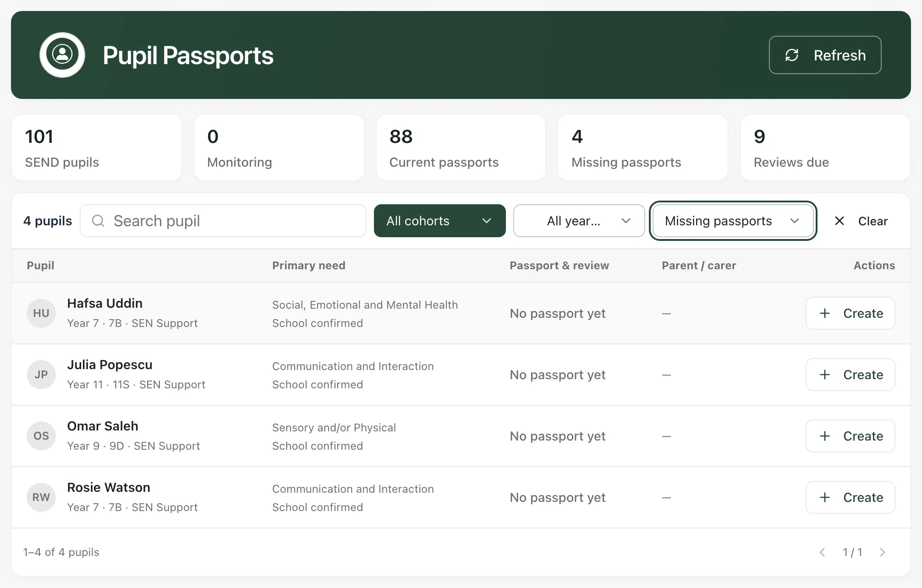Open pupil name Hafsa Uddin
922x588 pixels.
(x=105, y=303)
